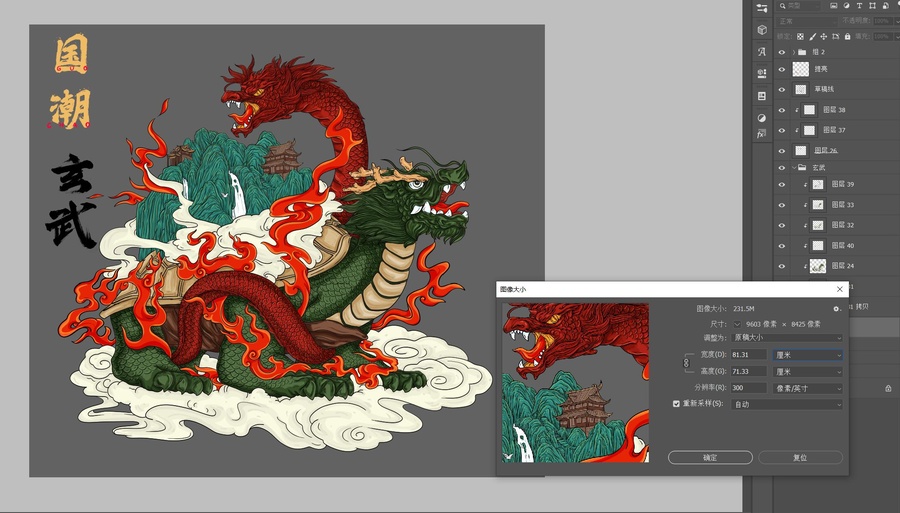Open the 尺寸 dimensions unit dropdown
The width and height of the screenshot is (900, 513).
coord(737,324)
